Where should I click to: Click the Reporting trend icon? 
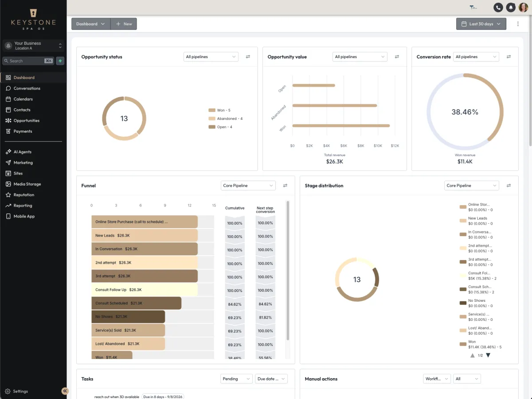pyautogui.click(x=8, y=205)
